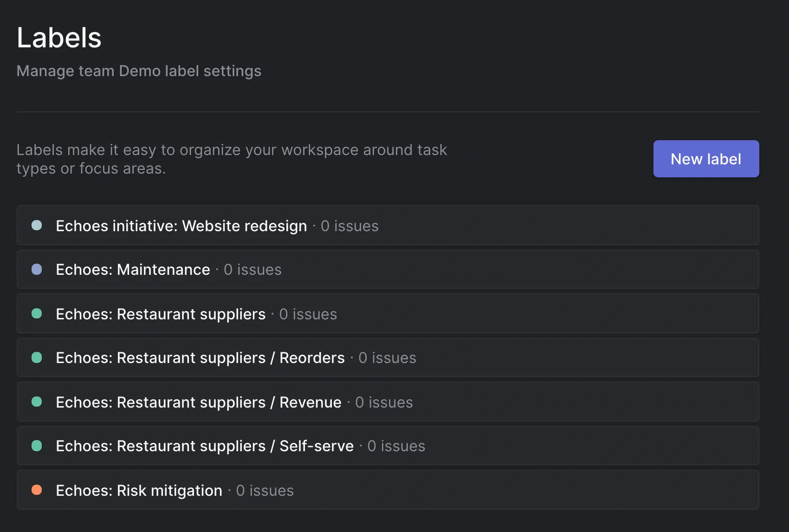The width and height of the screenshot is (789, 532).
Task: Click the green dot of the Self-serve label
Action: 37,446
